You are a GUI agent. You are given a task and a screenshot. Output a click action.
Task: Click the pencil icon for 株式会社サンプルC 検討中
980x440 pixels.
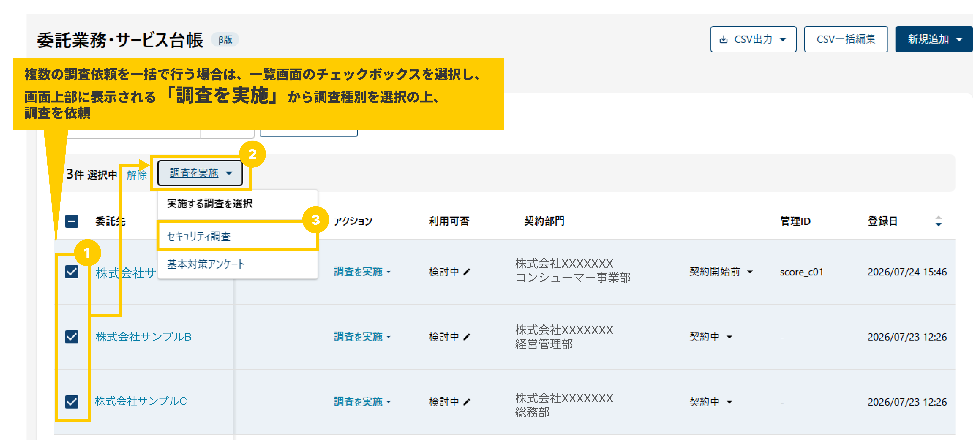tap(467, 402)
